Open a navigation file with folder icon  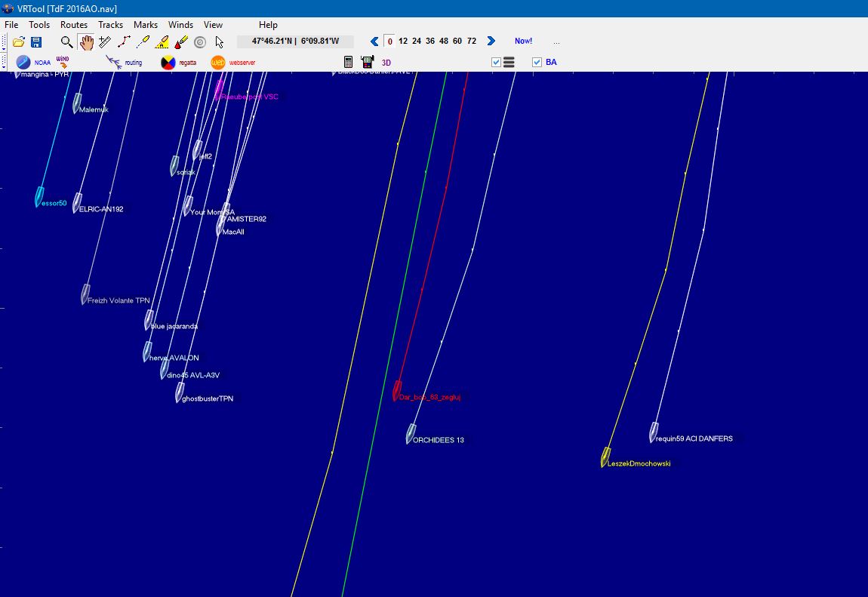tap(19, 42)
